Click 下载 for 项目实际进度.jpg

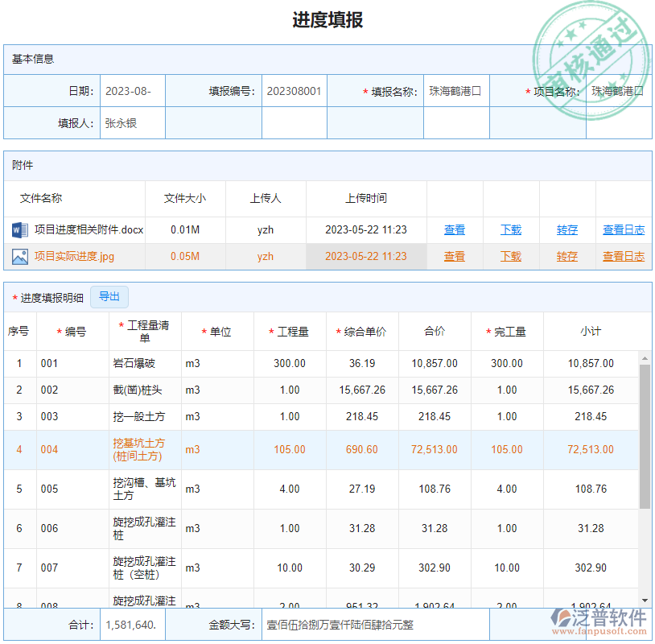coord(510,256)
